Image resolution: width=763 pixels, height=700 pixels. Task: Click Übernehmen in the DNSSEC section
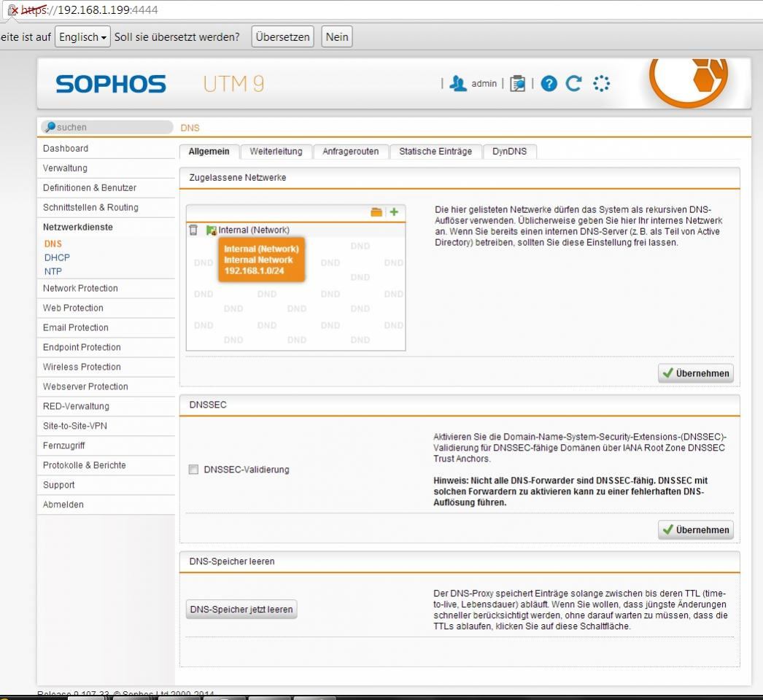pyautogui.click(x=696, y=530)
